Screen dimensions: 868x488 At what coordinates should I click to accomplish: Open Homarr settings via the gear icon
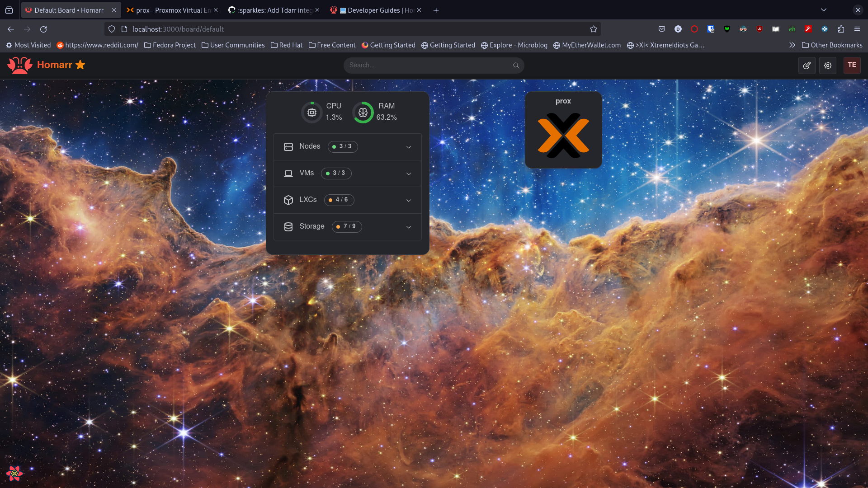[828, 66]
